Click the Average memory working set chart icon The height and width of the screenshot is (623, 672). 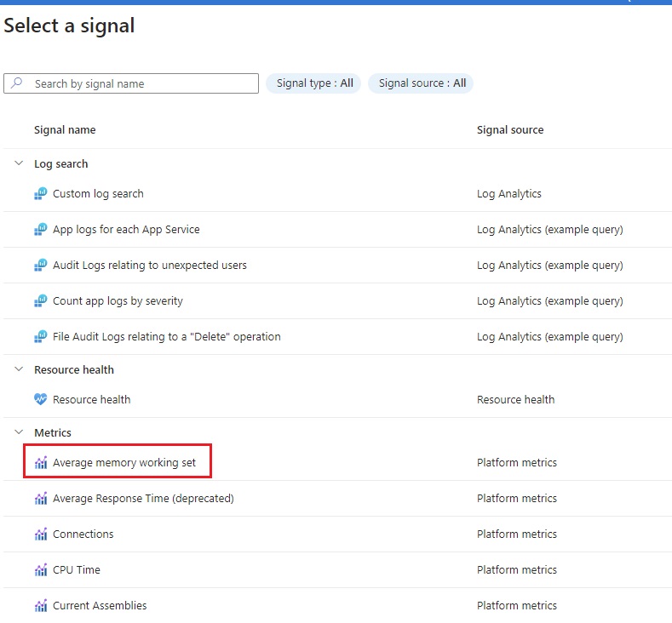click(41, 462)
